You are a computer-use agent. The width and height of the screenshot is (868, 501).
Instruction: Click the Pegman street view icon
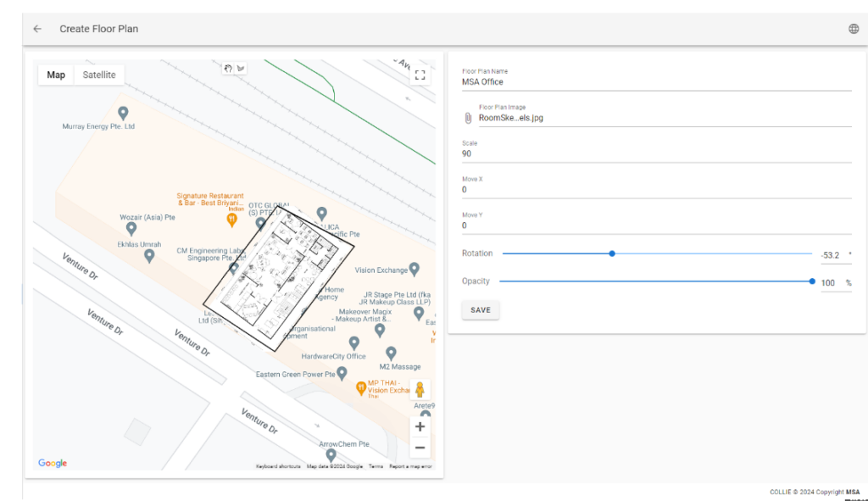(420, 390)
